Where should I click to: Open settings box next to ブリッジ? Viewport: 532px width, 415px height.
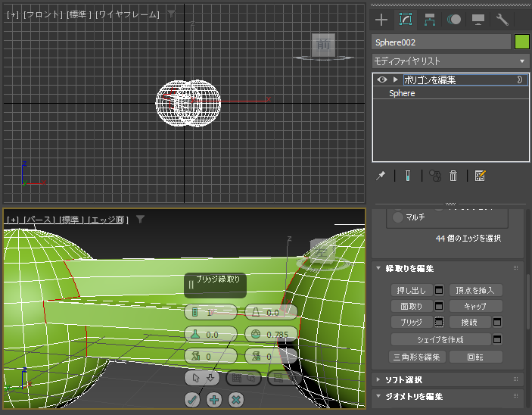coord(439,322)
